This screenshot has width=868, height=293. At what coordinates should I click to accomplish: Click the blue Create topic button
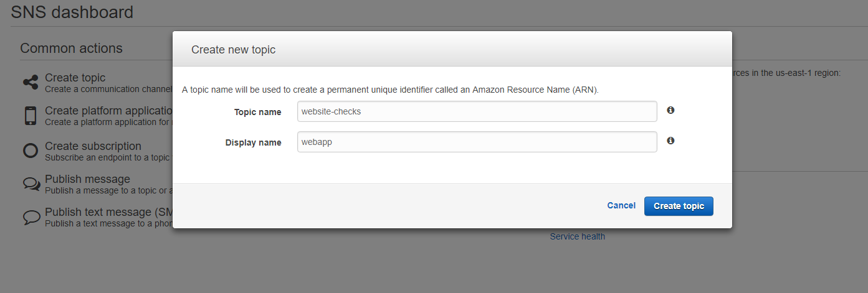(679, 206)
